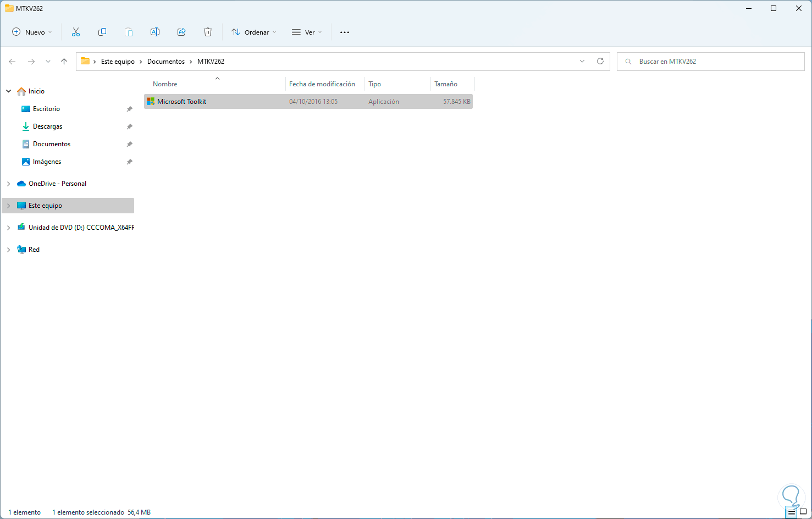Expand the Red network node
812x519 pixels.
coord(9,250)
